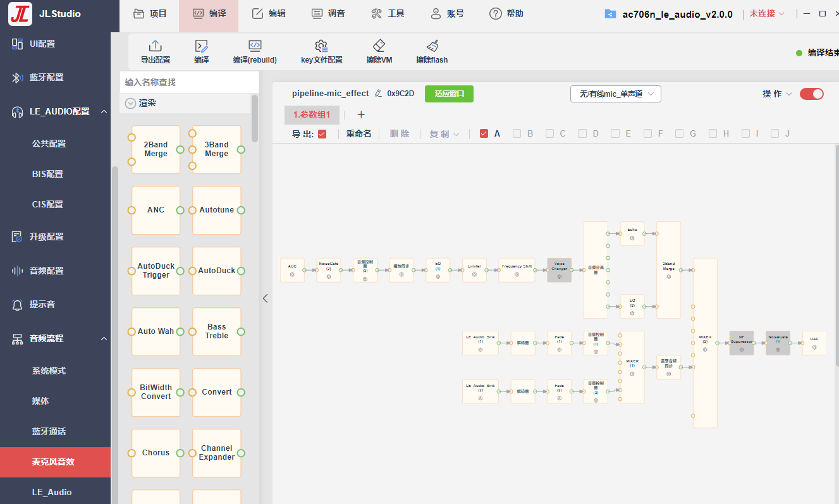Collapse the 渲染 module category
839x504 pixels.
click(130, 103)
